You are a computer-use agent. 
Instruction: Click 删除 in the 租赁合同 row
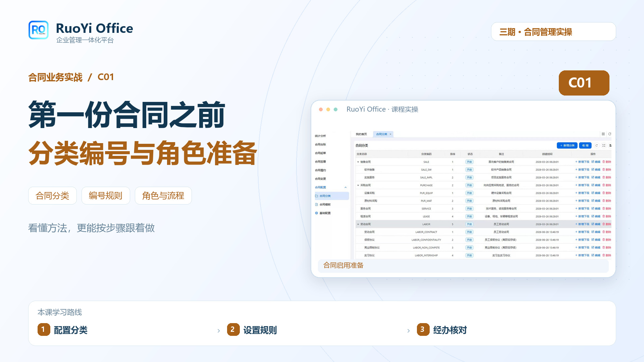point(607,216)
